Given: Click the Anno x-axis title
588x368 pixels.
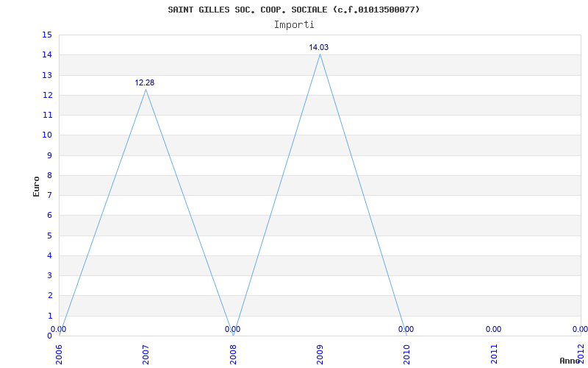Looking at the screenshot, I should click(570, 361).
